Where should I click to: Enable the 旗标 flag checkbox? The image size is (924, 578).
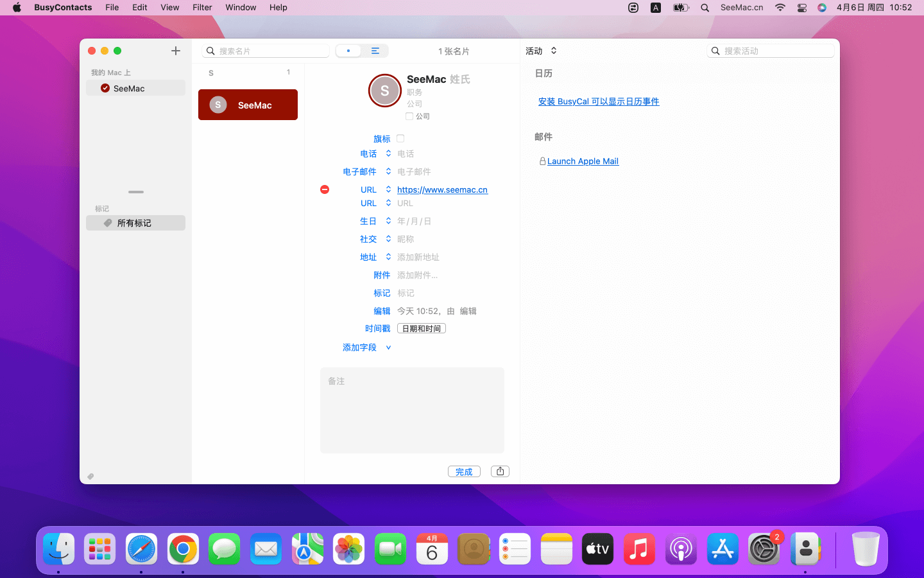pos(400,139)
